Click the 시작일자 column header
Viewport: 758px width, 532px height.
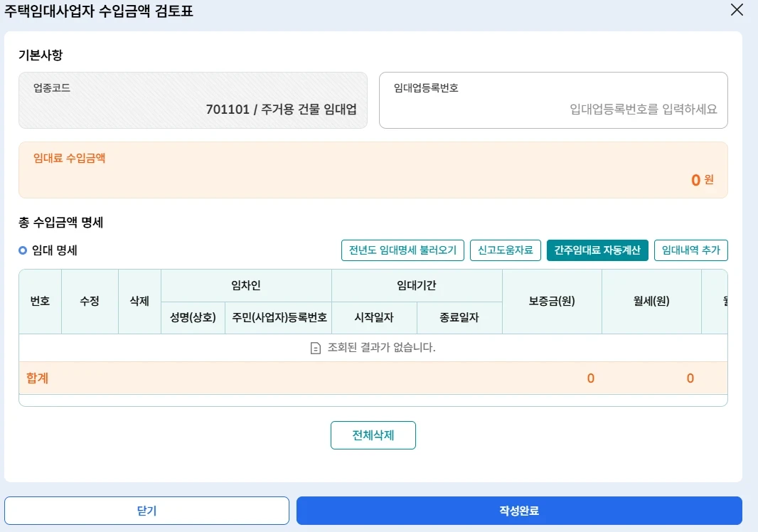tap(374, 317)
